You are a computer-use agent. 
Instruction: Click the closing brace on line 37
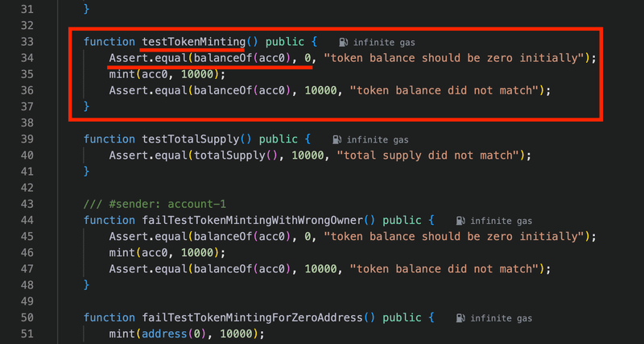tap(86, 106)
